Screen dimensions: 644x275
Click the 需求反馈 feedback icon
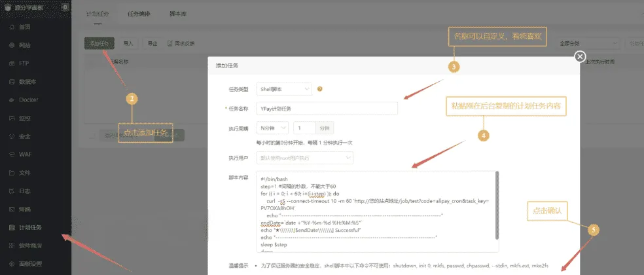(x=170, y=43)
